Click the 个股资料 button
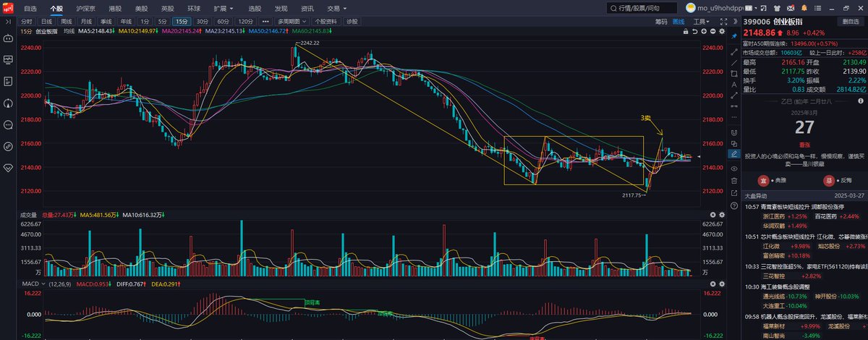 point(325,22)
